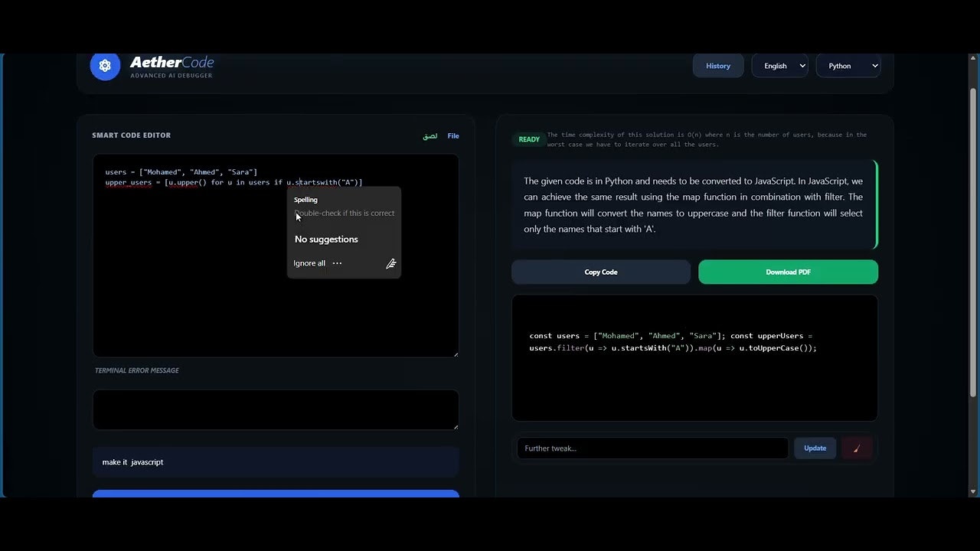Open the File upload option

point(452,135)
